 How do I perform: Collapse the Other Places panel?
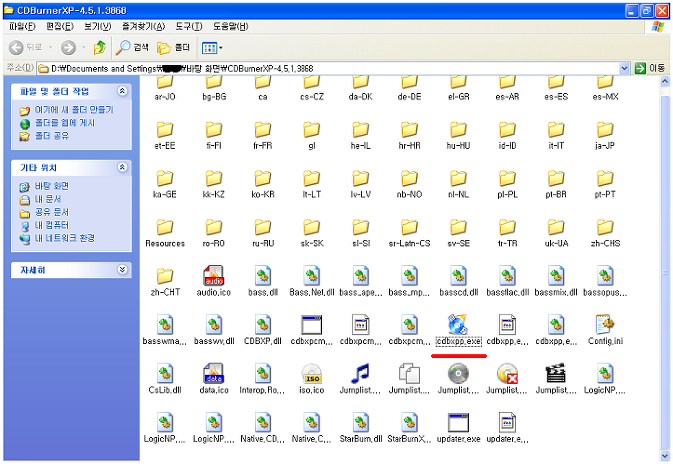(122, 167)
